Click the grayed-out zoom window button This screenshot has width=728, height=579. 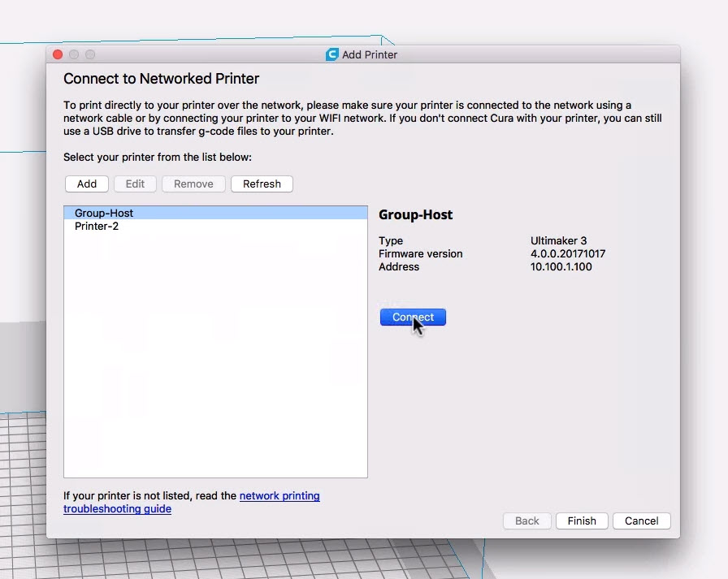90,54
